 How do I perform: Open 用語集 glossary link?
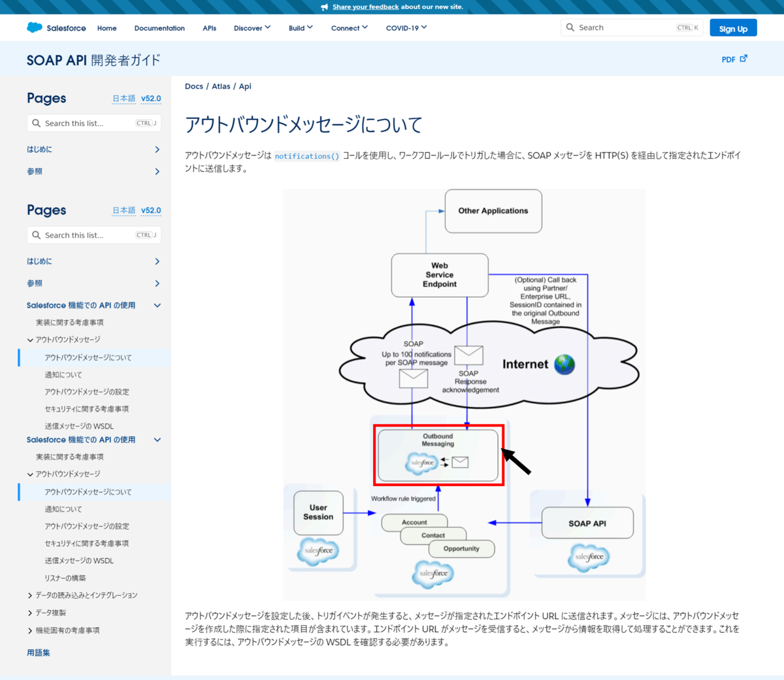tap(39, 653)
